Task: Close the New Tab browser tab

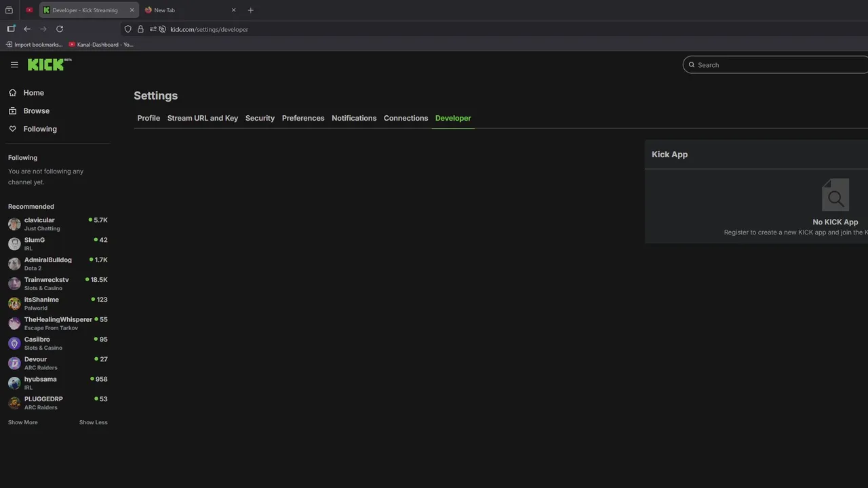Action: click(x=233, y=10)
